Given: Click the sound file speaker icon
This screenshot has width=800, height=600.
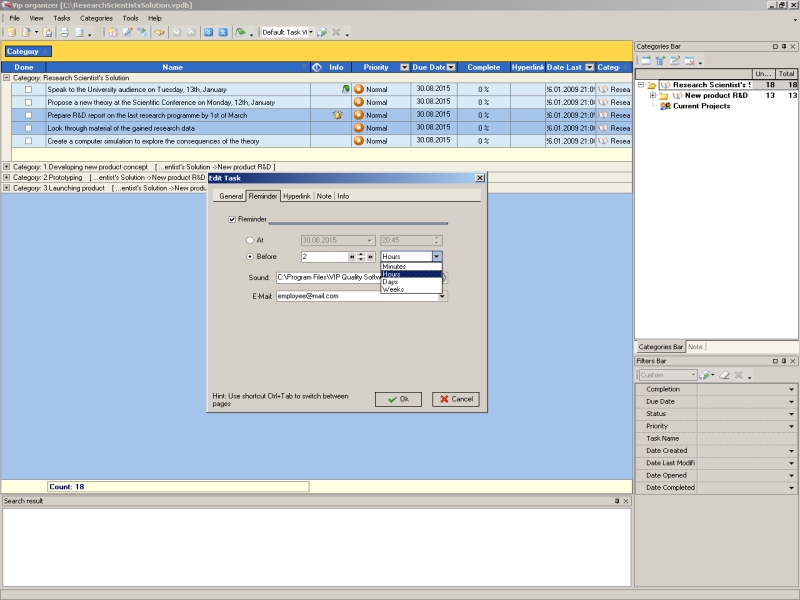Looking at the screenshot, I should tap(444, 277).
